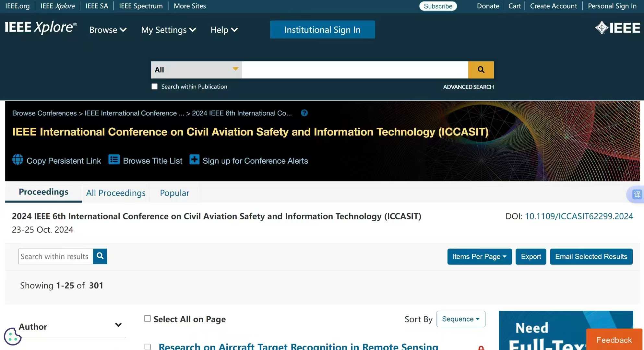Collapse the Author filter section
644x350 pixels.
(118, 325)
